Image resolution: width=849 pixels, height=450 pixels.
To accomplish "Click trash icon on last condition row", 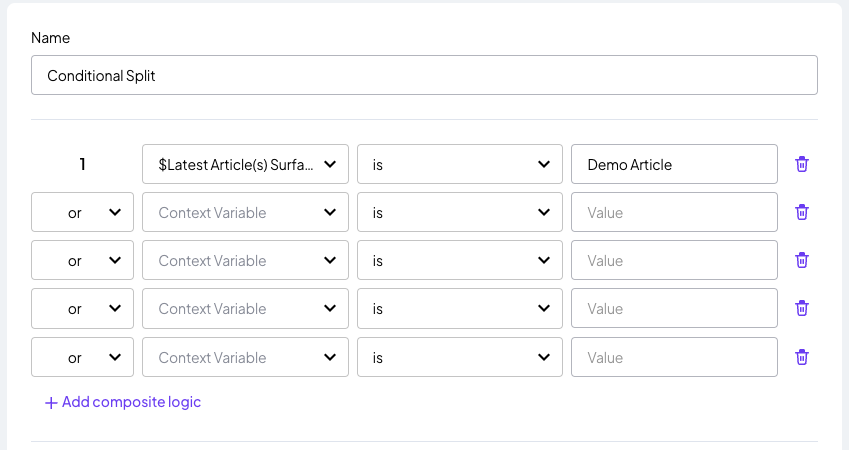I will click(802, 357).
